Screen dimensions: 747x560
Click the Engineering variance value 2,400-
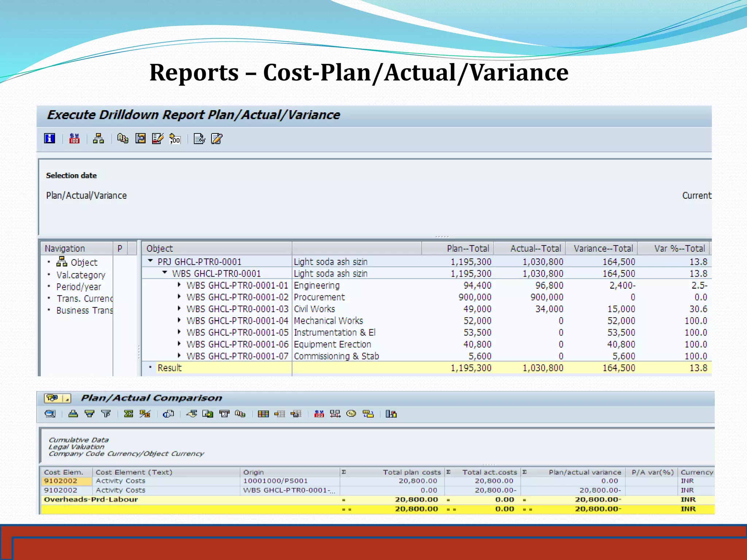[622, 285]
